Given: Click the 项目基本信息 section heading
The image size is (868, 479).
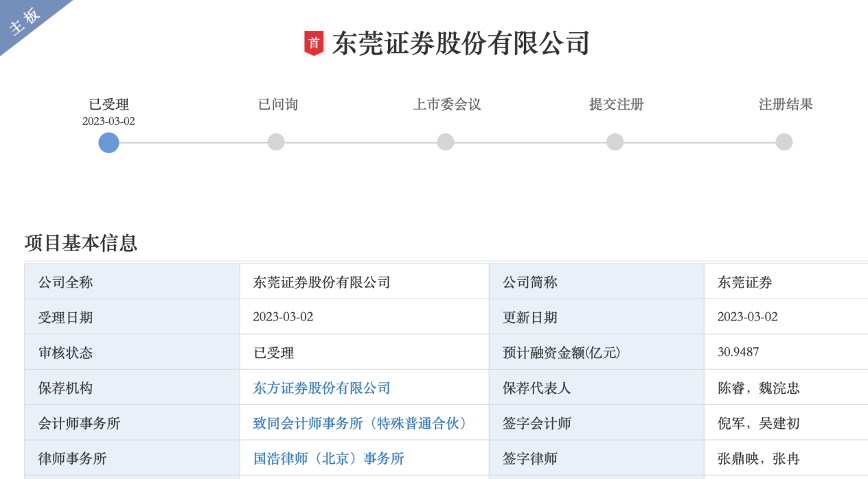Looking at the screenshot, I should [x=81, y=243].
